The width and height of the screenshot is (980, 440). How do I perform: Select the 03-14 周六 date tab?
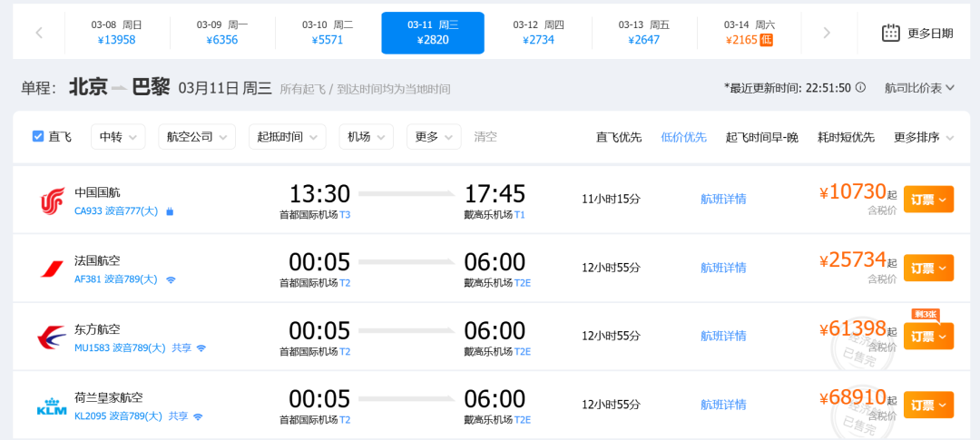(x=749, y=33)
